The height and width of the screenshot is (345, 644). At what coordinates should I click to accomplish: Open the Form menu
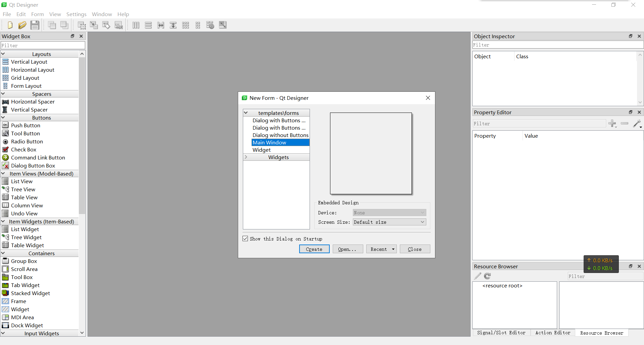(38, 14)
